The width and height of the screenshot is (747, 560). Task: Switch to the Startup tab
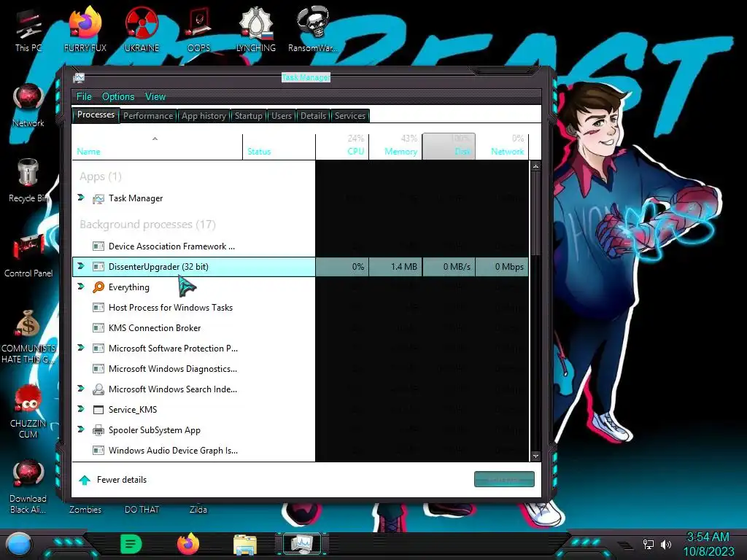(248, 116)
